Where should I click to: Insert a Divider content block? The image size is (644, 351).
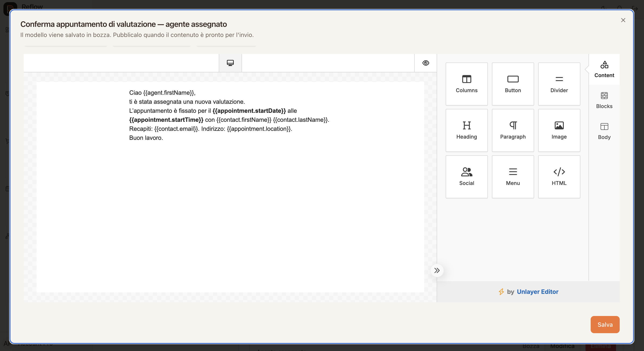click(559, 84)
